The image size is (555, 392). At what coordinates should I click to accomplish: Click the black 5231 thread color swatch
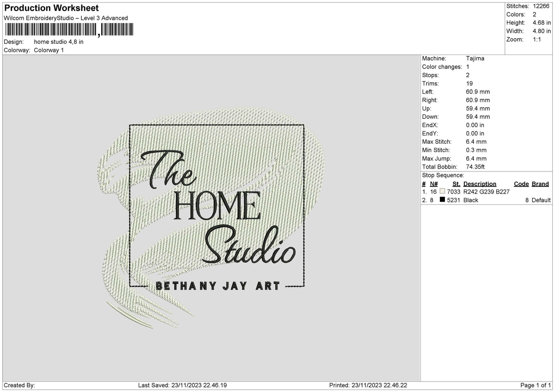[x=443, y=200]
